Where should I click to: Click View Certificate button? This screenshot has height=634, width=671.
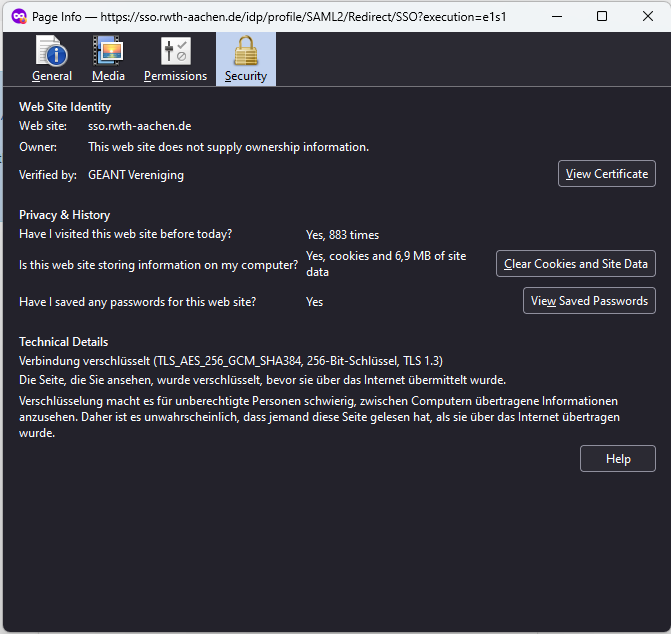(606, 174)
